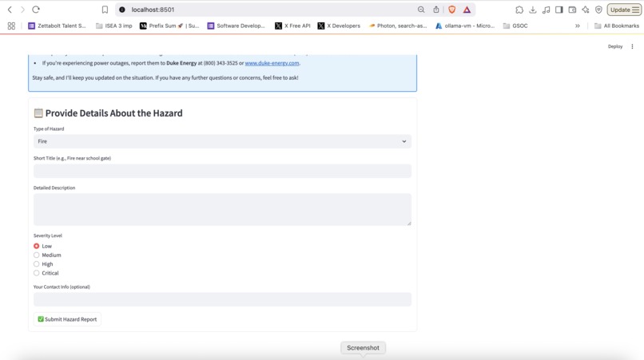
Task: Open Brave Shields lion icon
Action: pyautogui.click(x=451, y=10)
